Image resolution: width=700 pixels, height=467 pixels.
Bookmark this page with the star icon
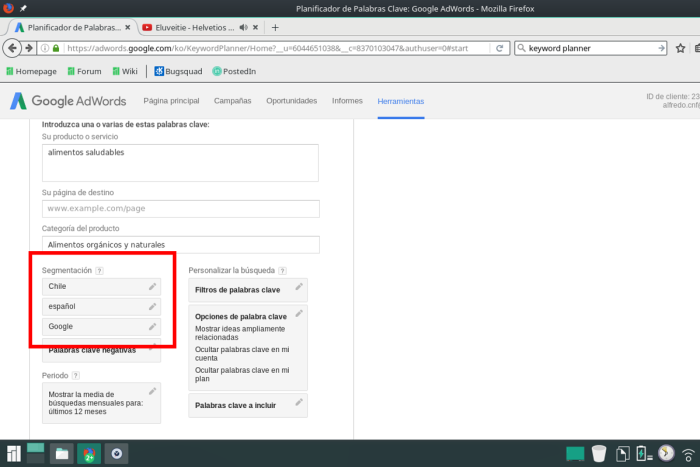(x=680, y=48)
